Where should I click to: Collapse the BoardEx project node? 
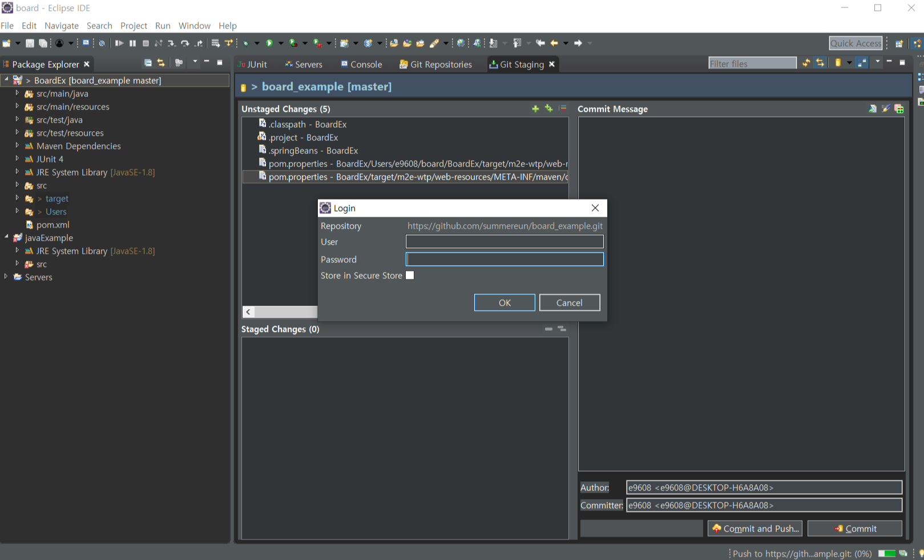tap(6, 80)
